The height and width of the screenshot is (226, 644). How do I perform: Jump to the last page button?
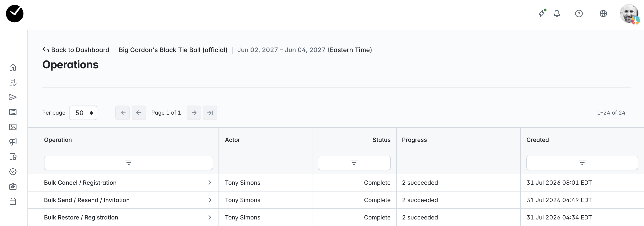pyautogui.click(x=210, y=113)
